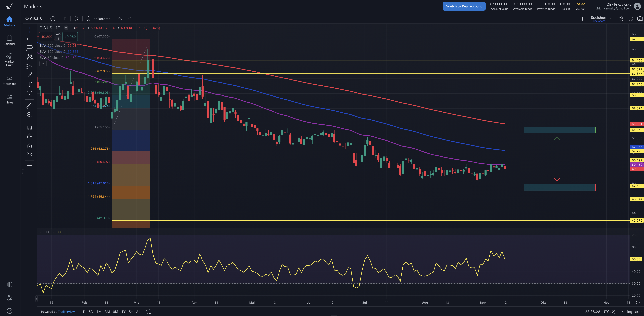Enable magnet snap mode
Viewport: 644px width, 316px height.
(x=30, y=127)
